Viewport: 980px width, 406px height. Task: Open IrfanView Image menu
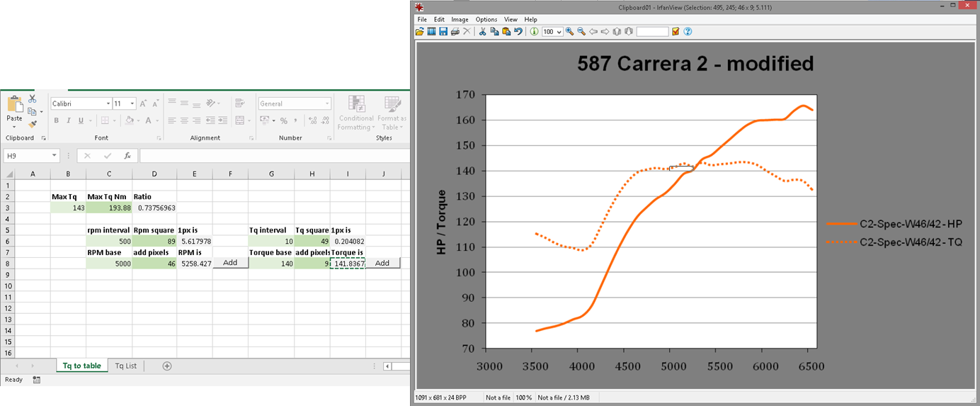(460, 19)
